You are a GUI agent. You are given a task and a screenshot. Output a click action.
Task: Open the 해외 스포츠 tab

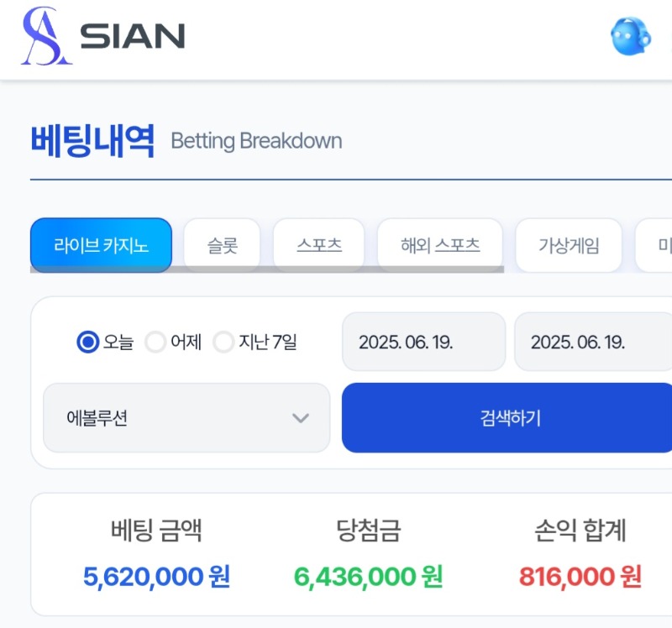pyautogui.click(x=440, y=245)
